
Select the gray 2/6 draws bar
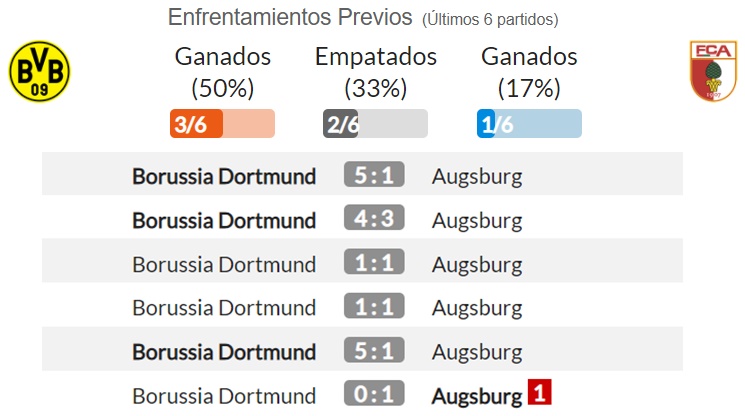click(x=375, y=123)
